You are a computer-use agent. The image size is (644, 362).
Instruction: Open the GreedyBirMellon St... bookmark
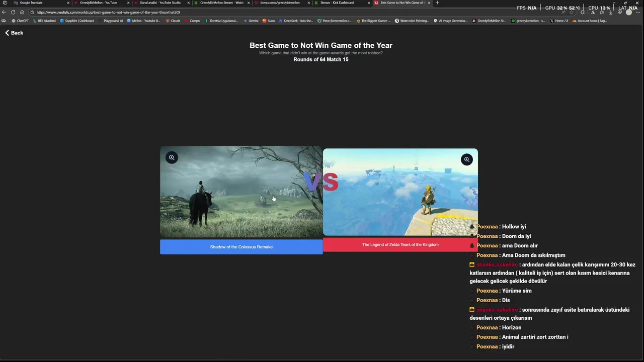489,21
